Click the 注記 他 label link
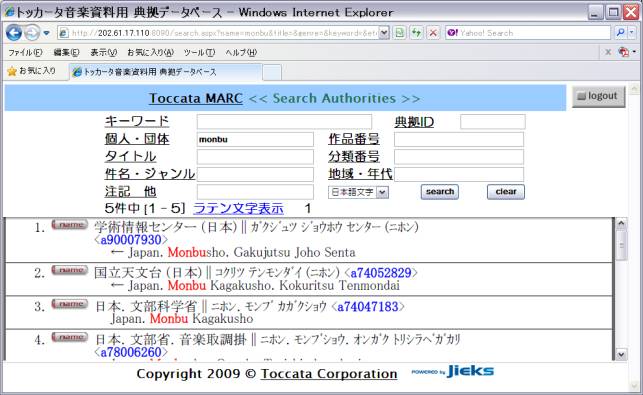This screenshot has height=395, width=643. pos(130,192)
